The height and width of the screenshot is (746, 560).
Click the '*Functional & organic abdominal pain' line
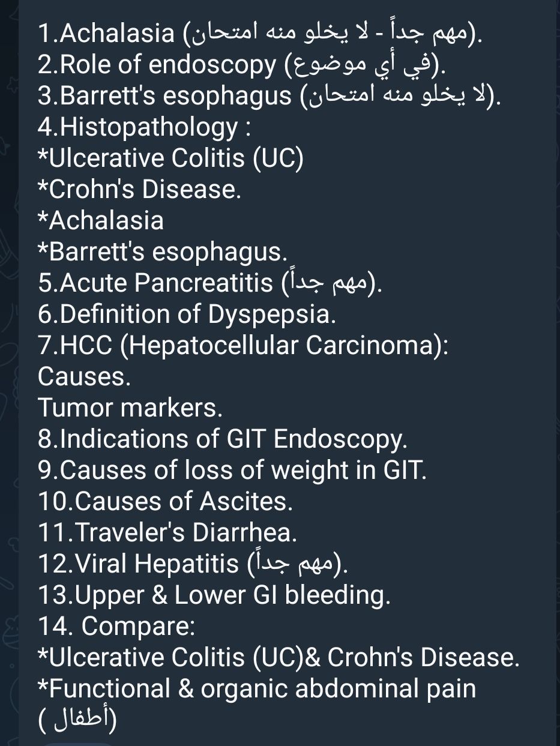257,688
